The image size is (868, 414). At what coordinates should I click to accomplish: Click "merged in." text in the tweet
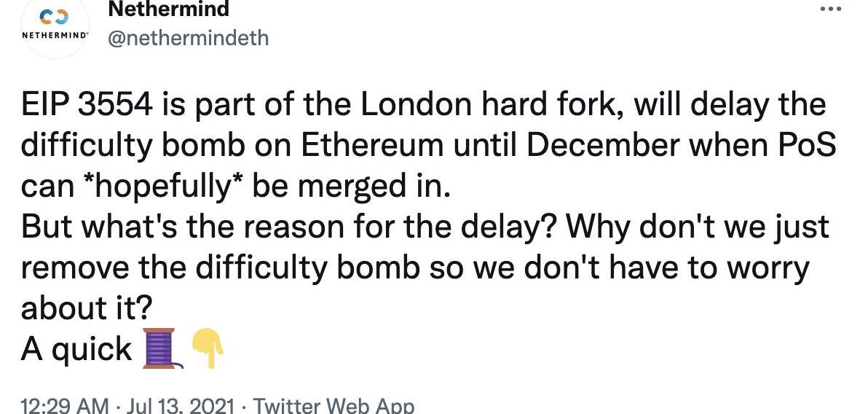pos(372,189)
